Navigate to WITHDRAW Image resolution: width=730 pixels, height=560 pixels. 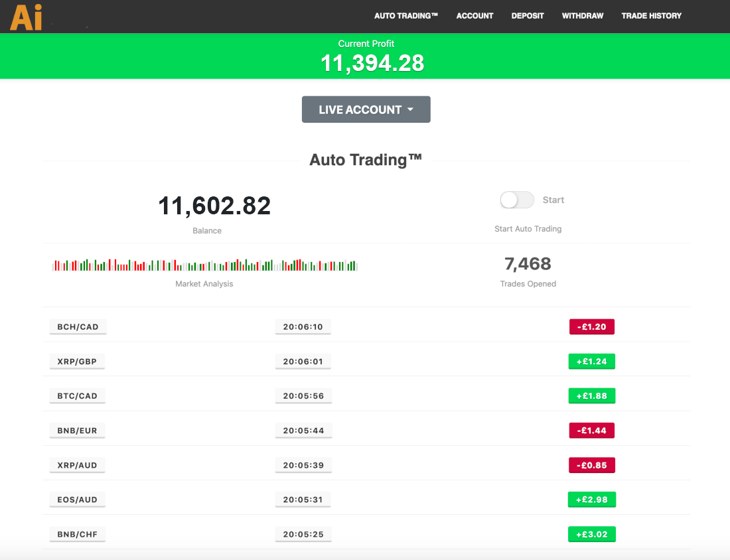pos(582,16)
